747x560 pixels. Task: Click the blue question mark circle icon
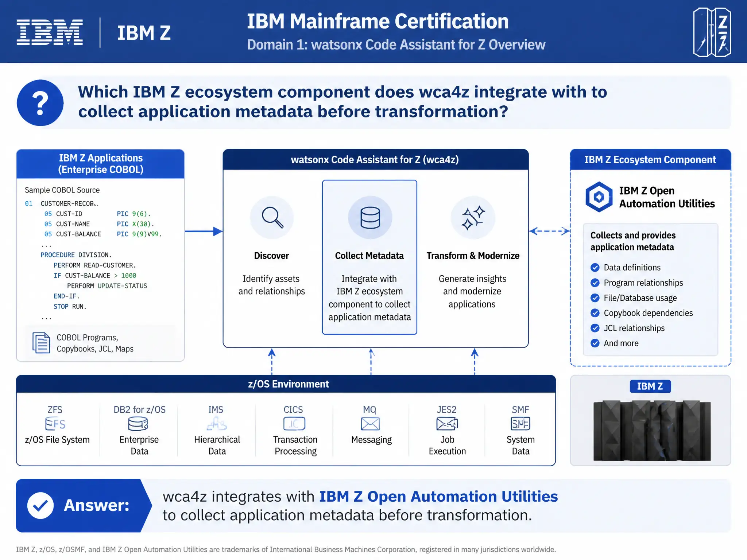pos(40,103)
